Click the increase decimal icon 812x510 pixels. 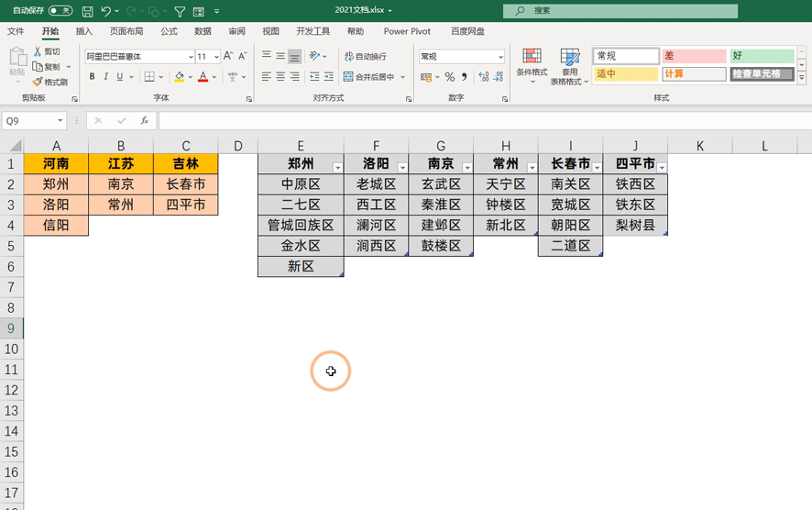484,77
